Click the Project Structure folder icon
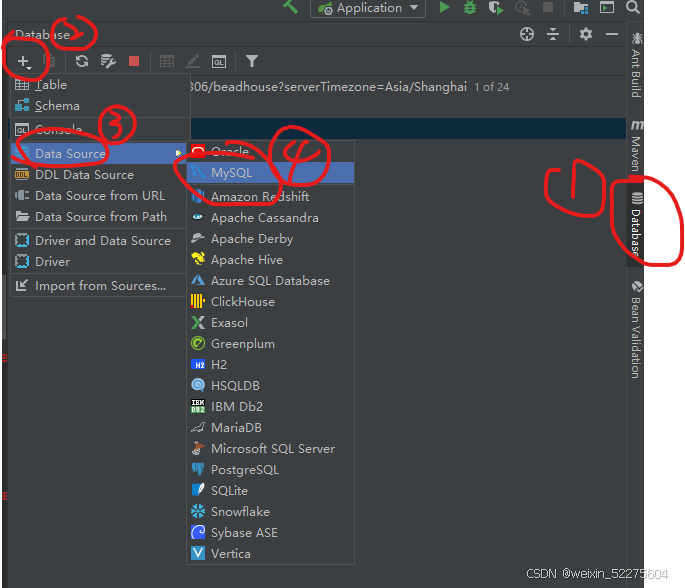Screen dimensions: 685x588 coord(581,7)
